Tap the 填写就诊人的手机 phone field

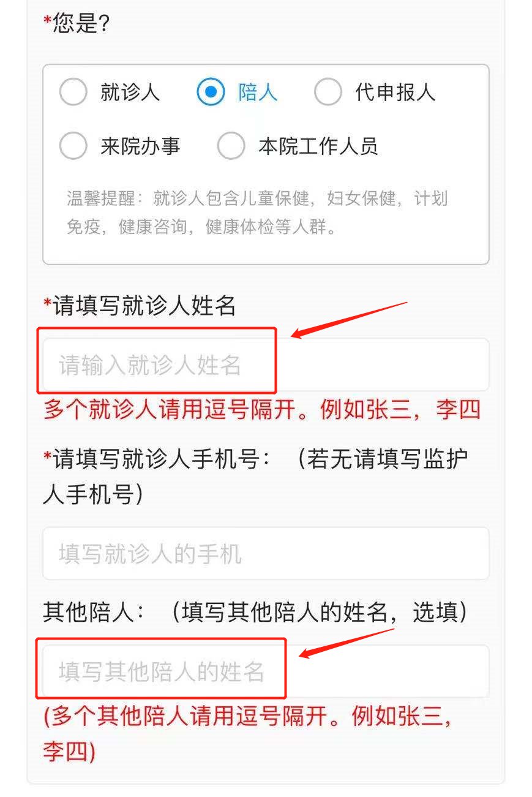266,553
